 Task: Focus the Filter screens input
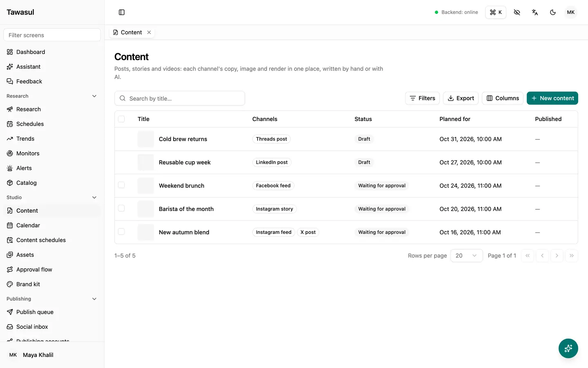(52, 35)
